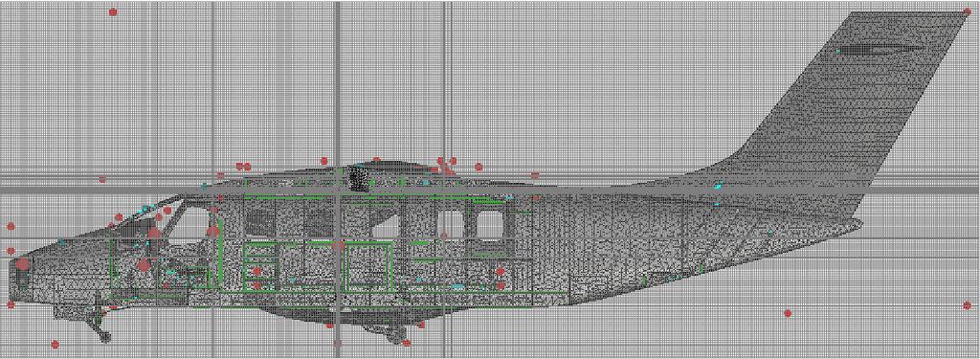Select the red marker at the bottom-left near the nose gear
The height and width of the screenshot is (359, 980).
pyautogui.click(x=55, y=344)
